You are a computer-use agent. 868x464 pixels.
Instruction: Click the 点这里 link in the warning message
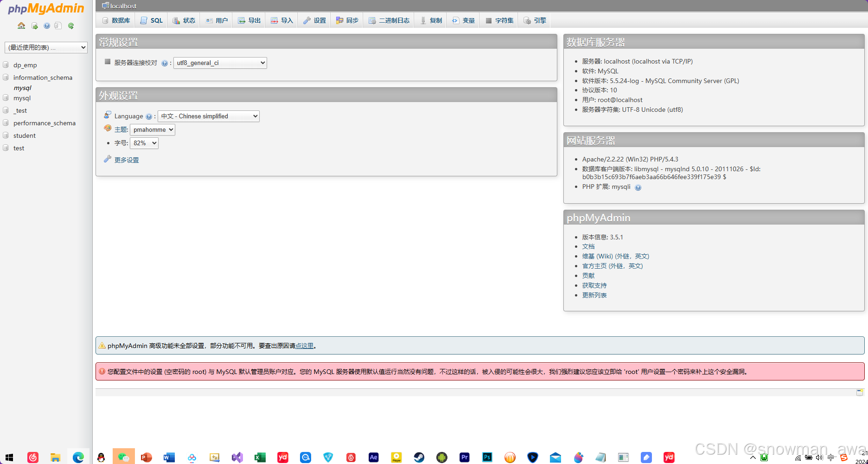pos(304,346)
